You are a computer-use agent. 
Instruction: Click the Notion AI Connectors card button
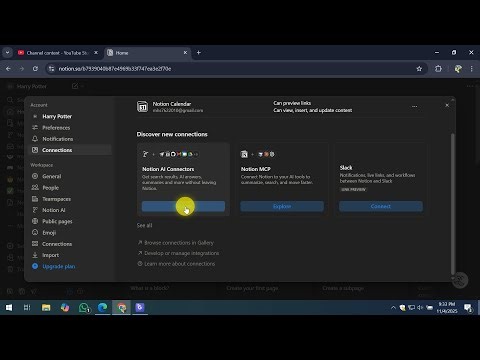coord(183,206)
